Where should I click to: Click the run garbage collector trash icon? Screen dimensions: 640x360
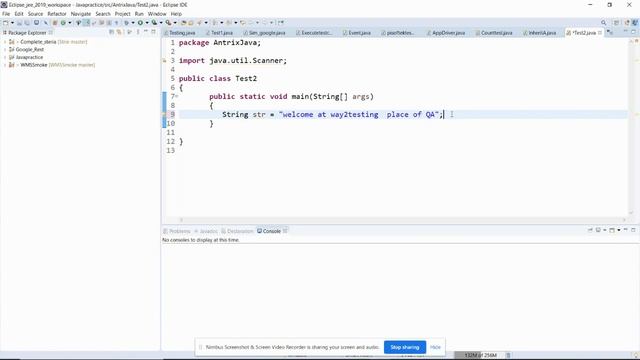(x=509, y=356)
